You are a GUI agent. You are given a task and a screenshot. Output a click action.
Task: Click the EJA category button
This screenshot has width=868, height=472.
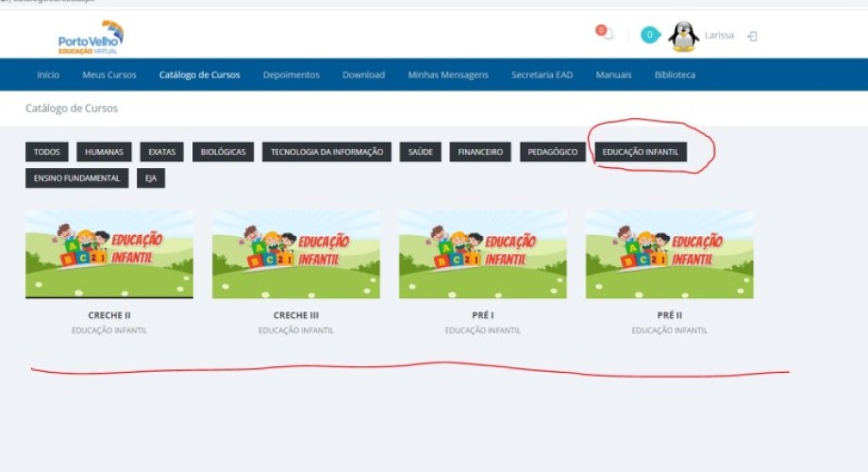[150, 177]
